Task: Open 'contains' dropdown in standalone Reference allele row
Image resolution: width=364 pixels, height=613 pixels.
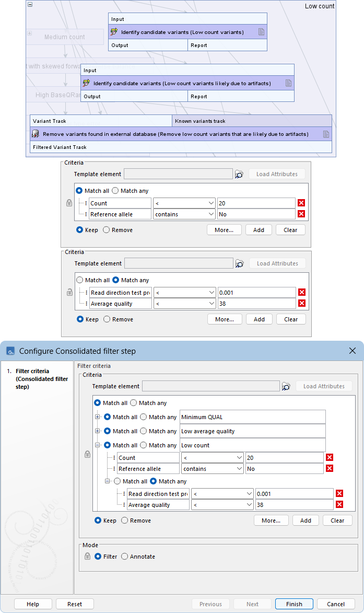Action: coord(184,214)
